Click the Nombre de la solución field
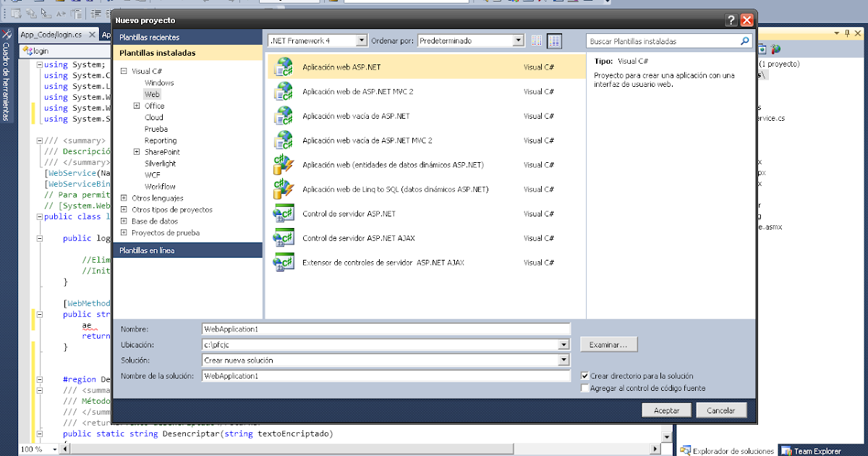 pyautogui.click(x=386, y=376)
